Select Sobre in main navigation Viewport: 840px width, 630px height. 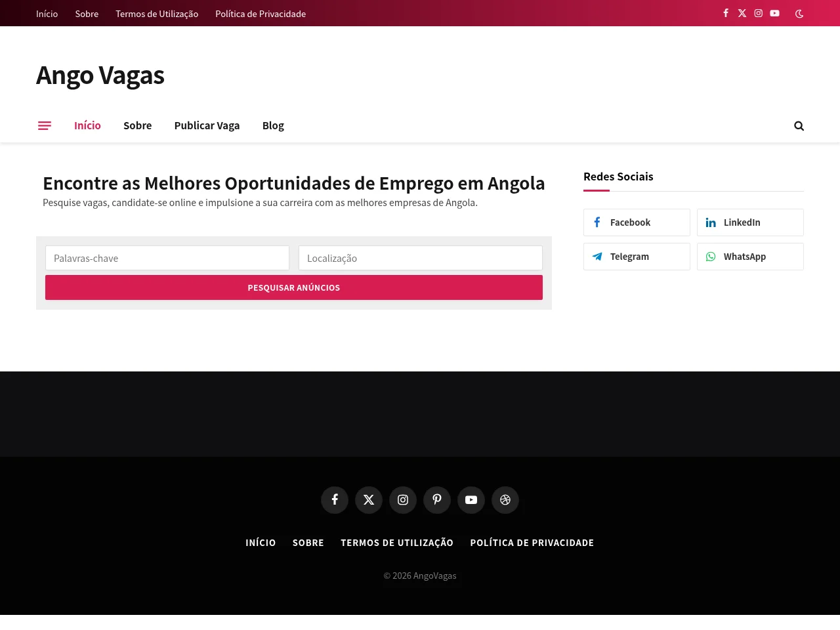click(137, 125)
